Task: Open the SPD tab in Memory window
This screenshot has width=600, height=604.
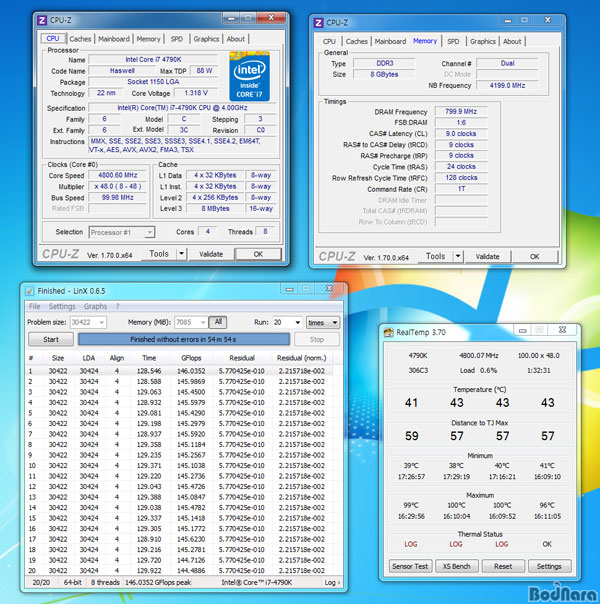Action: click(453, 41)
